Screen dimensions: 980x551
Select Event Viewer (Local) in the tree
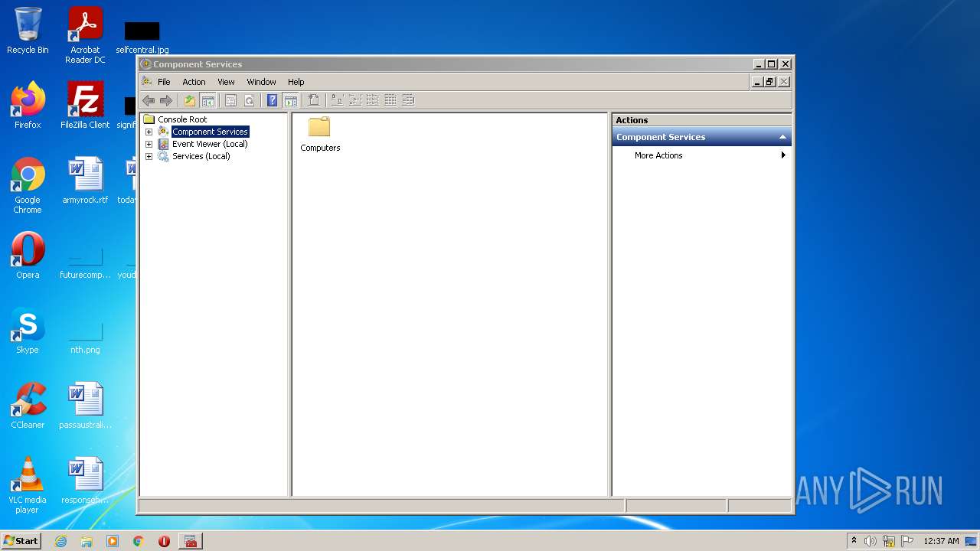[x=210, y=144]
